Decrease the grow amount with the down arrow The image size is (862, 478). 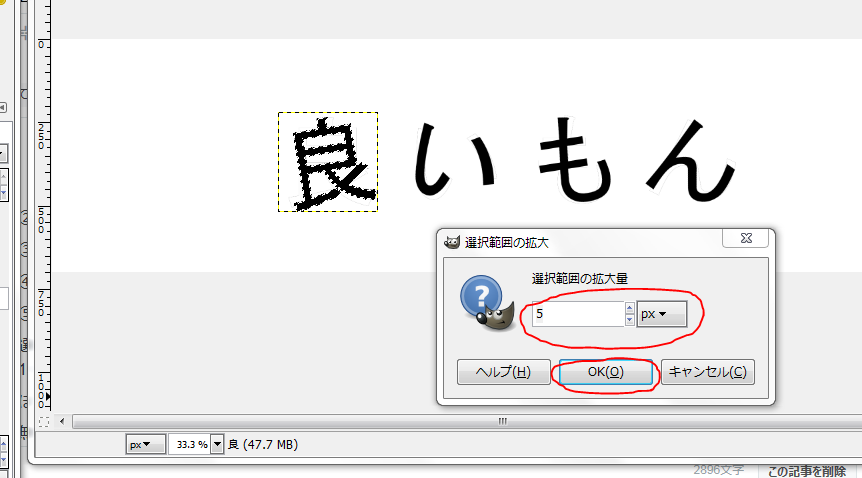tap(630, 320)
